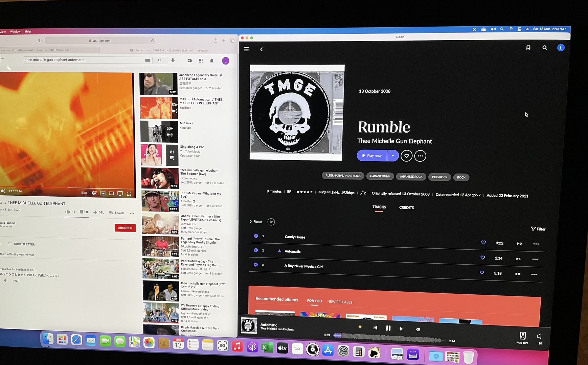Toggle the favorites heart beside Focus
Image resolution: width=588 pixels, height=365 pixels.
coord(271,222)
